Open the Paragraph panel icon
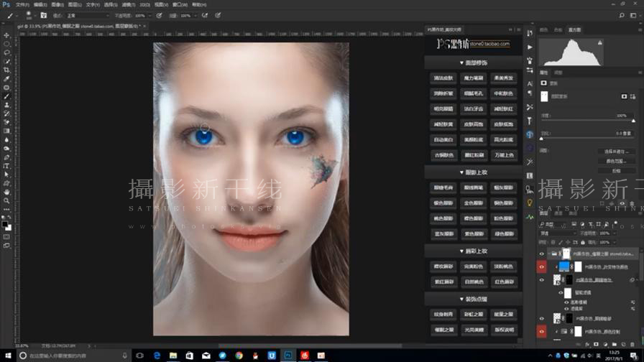644x362 pixels. (x=530, y=93)
